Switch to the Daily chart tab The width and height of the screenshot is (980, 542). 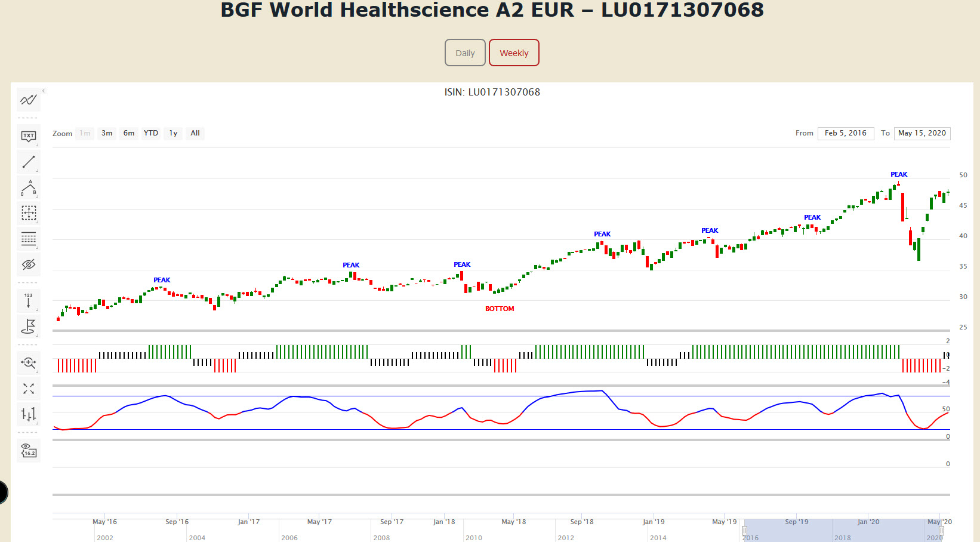(465, 53)
